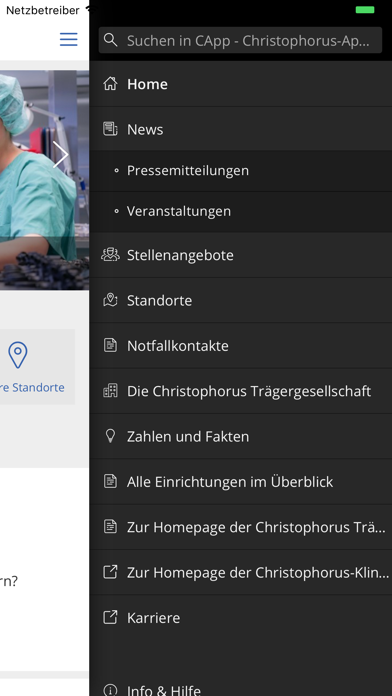This screenshot has width=392, height=696.
Task: Open Stellenangebote menu entry
Action: coord(241,255)
